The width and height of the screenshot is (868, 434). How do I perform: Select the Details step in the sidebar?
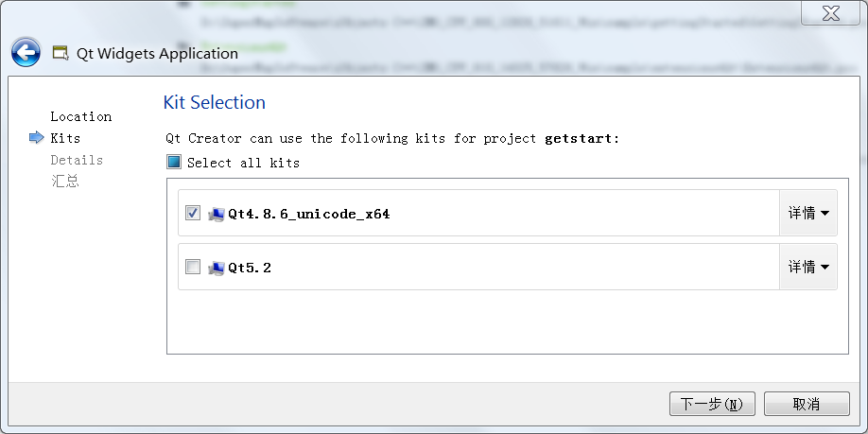pos(77,160)
